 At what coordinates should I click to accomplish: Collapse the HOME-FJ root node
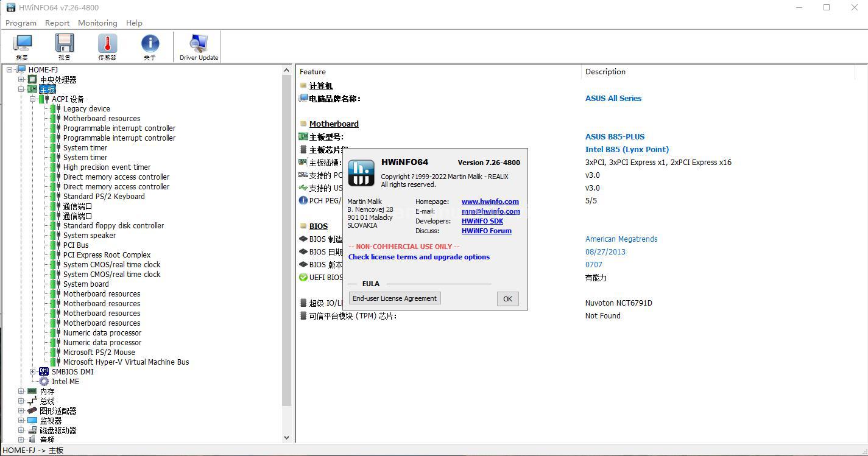point(10,70)
